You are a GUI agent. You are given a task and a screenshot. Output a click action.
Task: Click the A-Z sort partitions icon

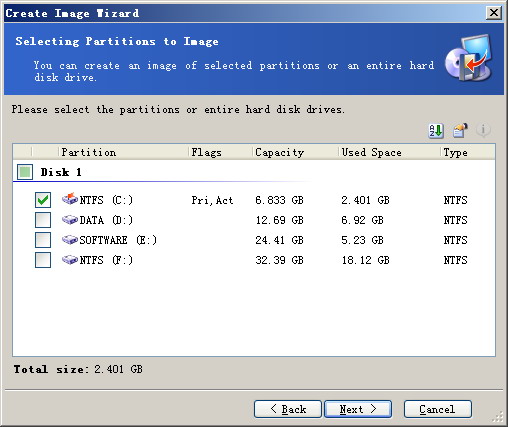436,131
